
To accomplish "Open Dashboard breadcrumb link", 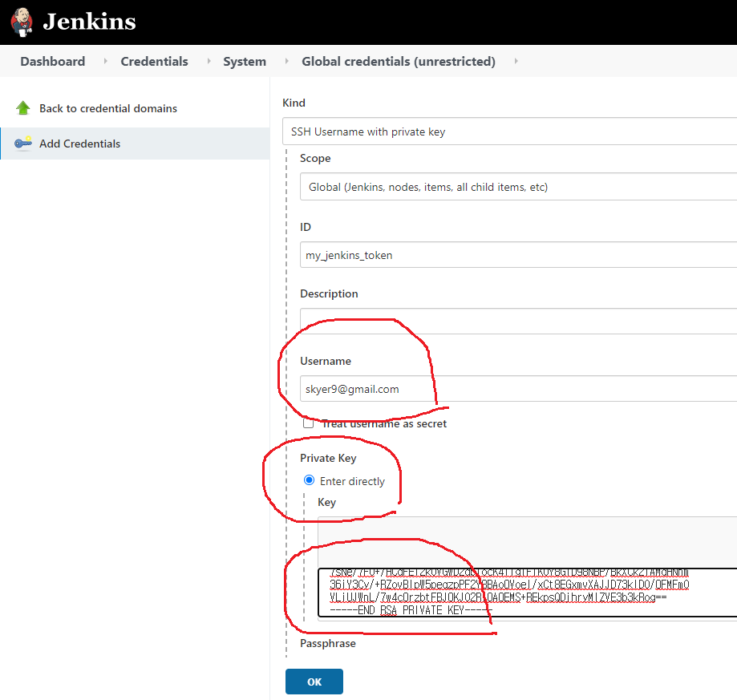I will (53, 62).
